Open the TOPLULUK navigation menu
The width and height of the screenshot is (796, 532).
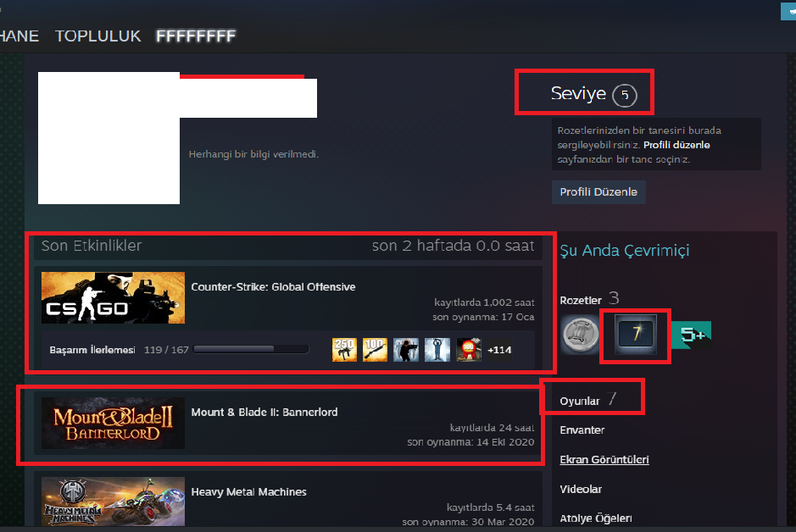pos(98,36)
